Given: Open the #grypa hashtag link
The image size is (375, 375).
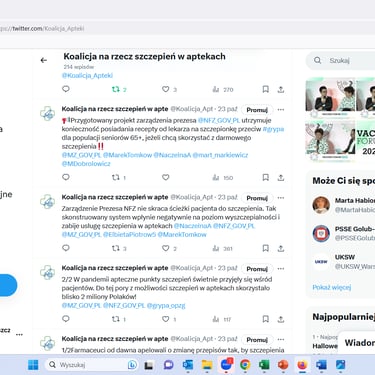Looking at the screenshot, I should 273,129.
